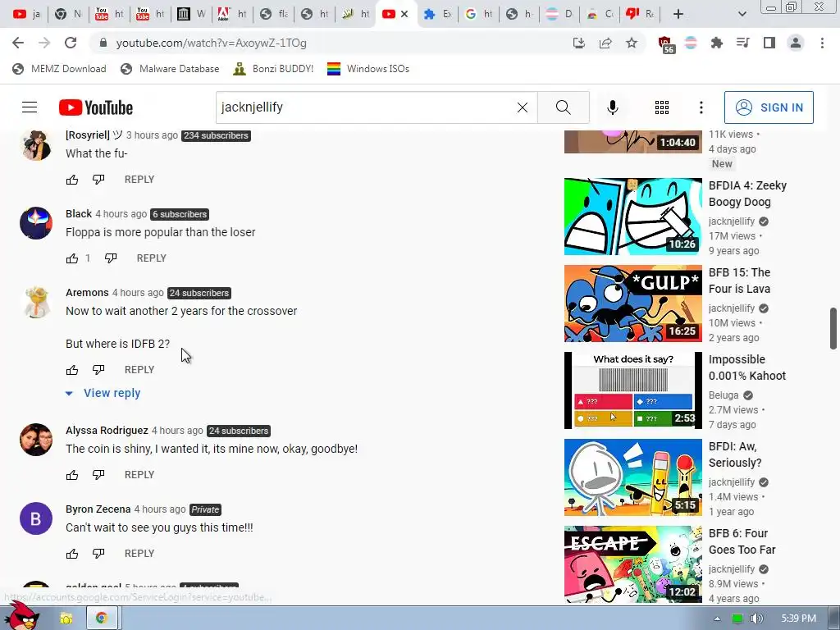840x630 pixels.
Task: Show hidden system tray icons
Action: 717,619
